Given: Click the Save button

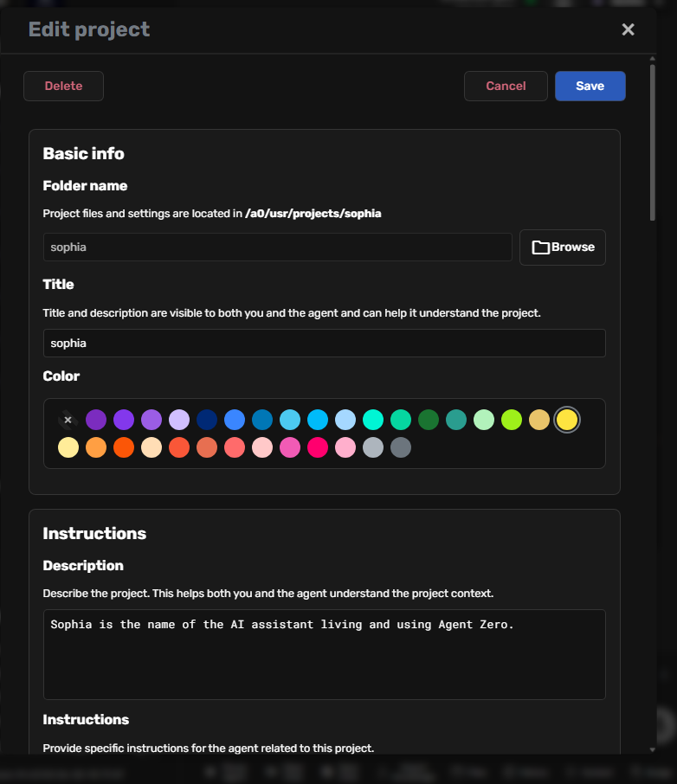Looking at the screenshot, I should tap(590, 86).
